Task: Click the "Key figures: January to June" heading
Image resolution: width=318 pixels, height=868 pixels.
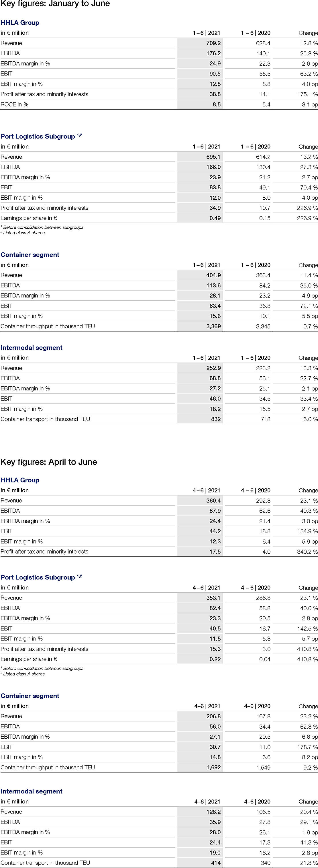Action: point(55,4)
